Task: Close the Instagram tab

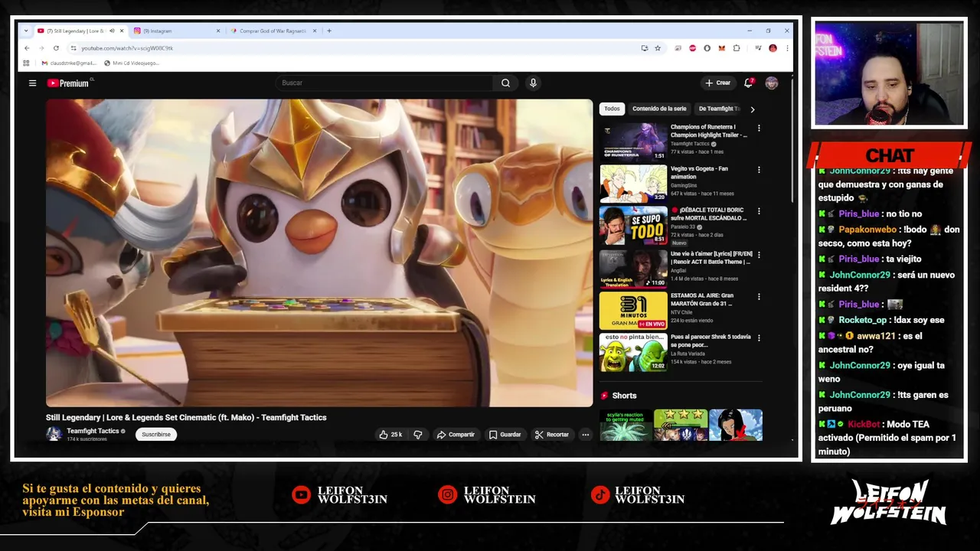Action: click(218, 31)
